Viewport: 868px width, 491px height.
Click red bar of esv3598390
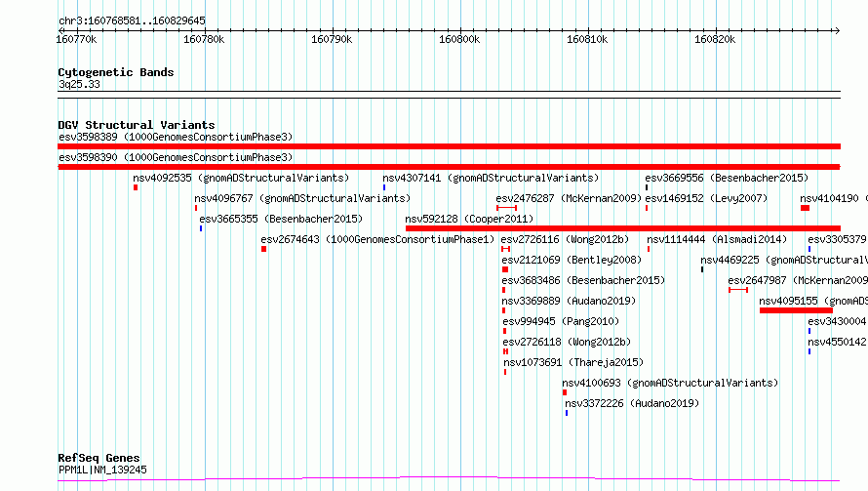(449, 167)
